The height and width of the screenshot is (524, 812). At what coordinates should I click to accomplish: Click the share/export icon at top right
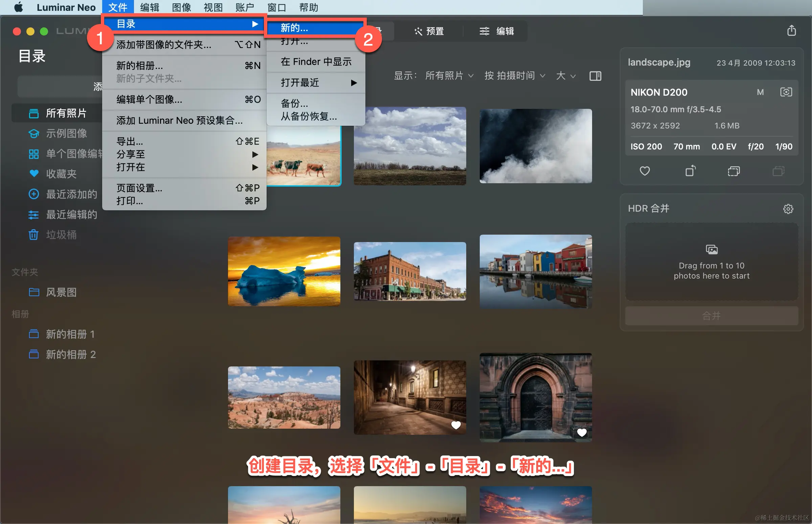[791, 31]
